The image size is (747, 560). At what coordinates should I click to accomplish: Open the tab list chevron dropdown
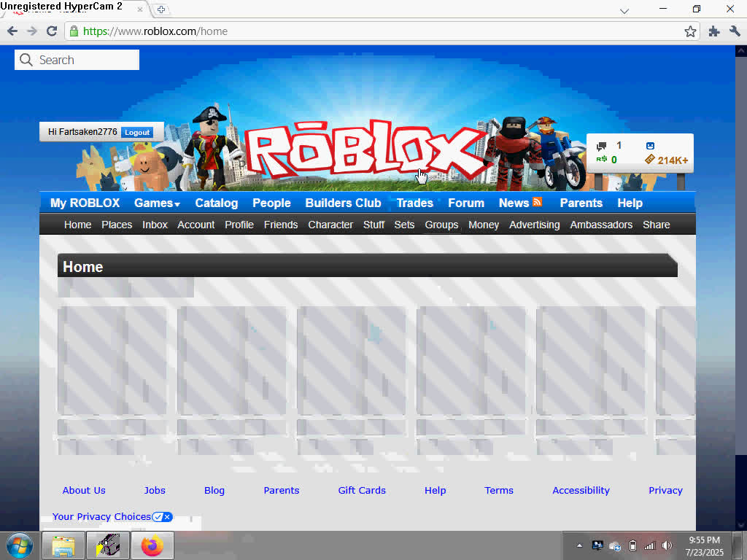click(x=624, y=11)
